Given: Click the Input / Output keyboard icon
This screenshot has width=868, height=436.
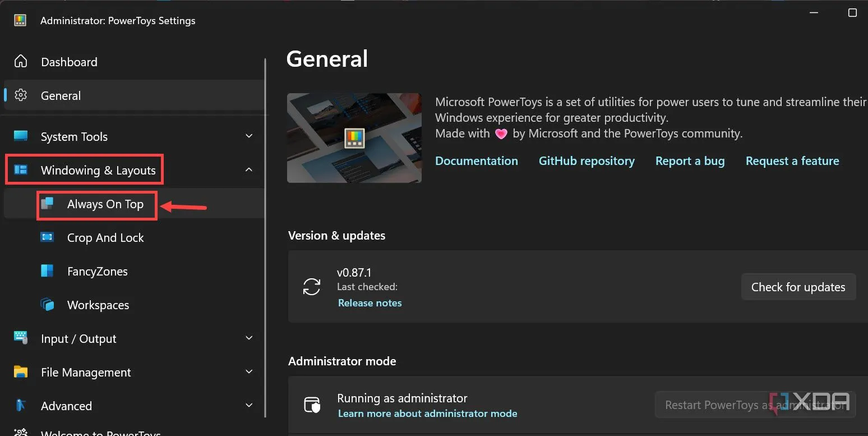Looking at the screenshot, I should pyautogui.click(x=21, y=338).
